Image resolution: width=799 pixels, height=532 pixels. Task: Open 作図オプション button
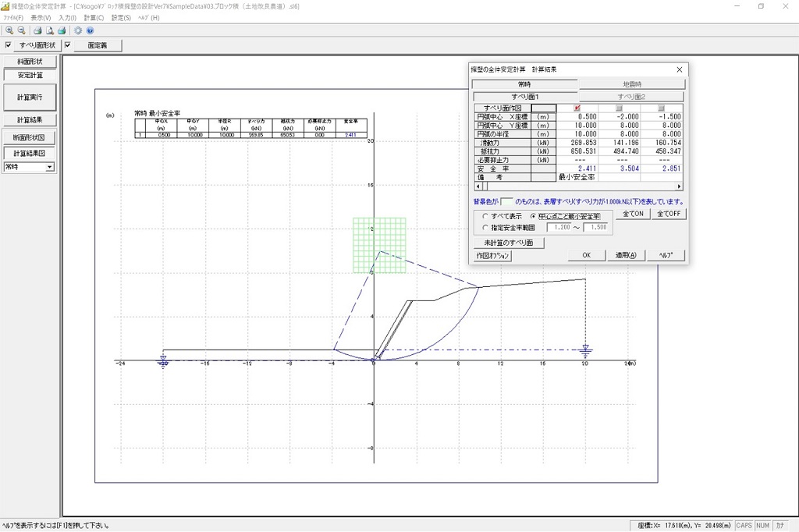493,256
